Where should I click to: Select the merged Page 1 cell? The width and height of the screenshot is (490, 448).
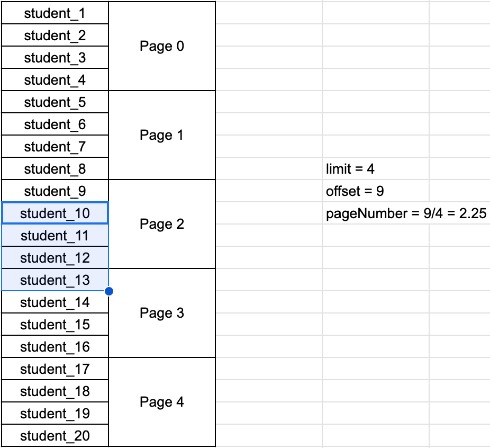162,135
